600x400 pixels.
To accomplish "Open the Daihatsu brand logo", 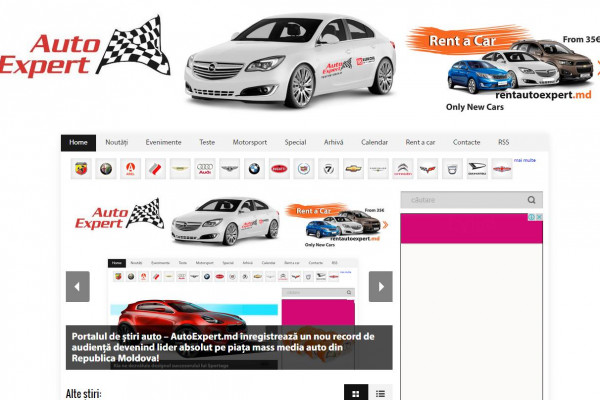I will pos(477,168).
